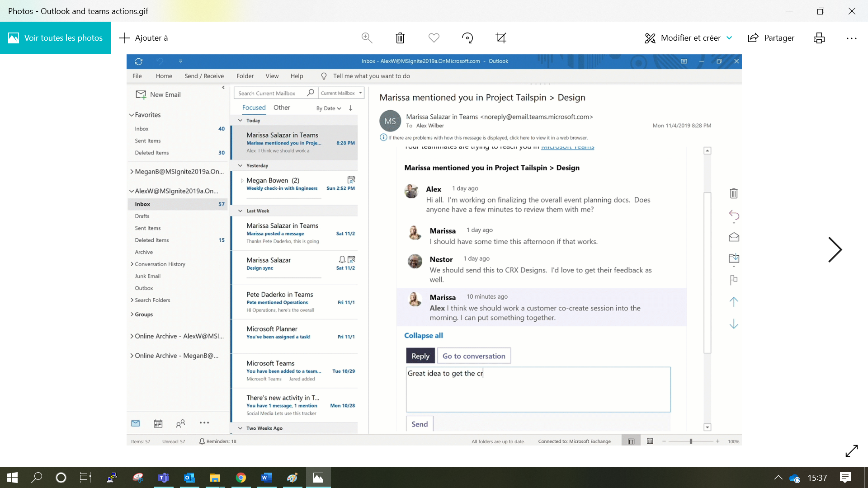Click the archive/move icon beside reading pane
The image size is (868, 488).
pyautogui.click(x=734, y=258)
